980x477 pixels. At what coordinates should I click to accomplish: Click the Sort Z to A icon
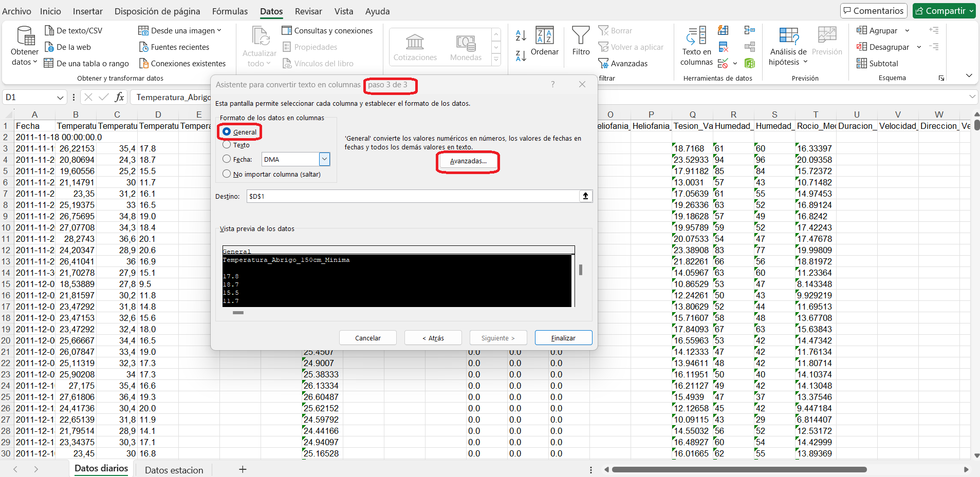pos(521,55)
